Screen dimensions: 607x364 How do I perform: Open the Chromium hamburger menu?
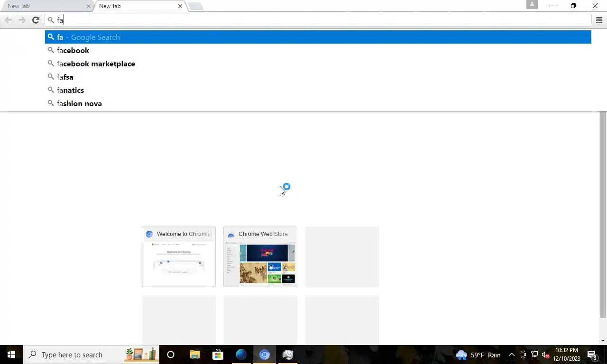point(599,20)
